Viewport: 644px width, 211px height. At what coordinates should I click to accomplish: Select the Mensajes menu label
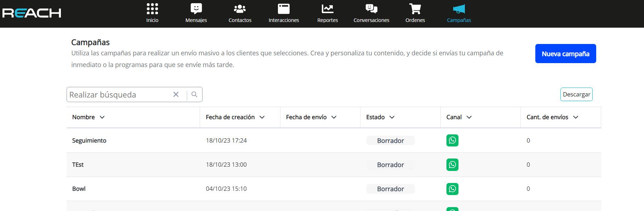pos(196,20)
